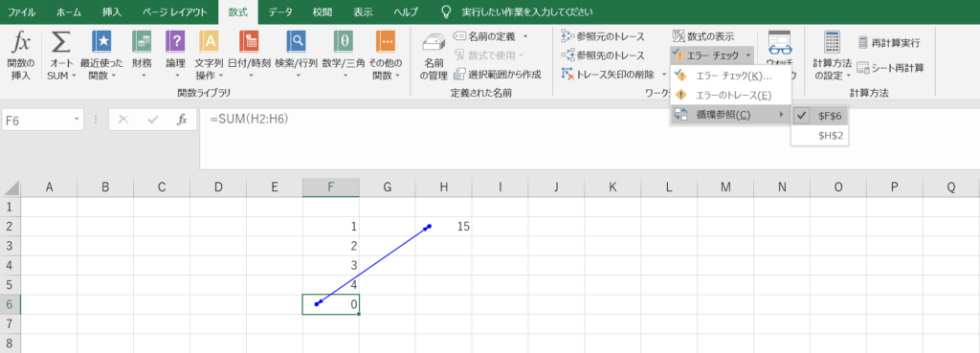
Task: Open 最近使った関数 star icon
Action: tap(101, 42)
